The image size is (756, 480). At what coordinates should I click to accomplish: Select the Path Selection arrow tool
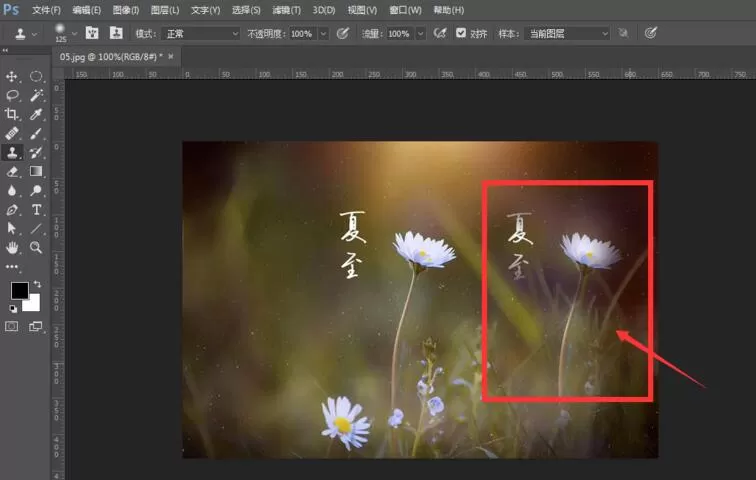point(12,228)
